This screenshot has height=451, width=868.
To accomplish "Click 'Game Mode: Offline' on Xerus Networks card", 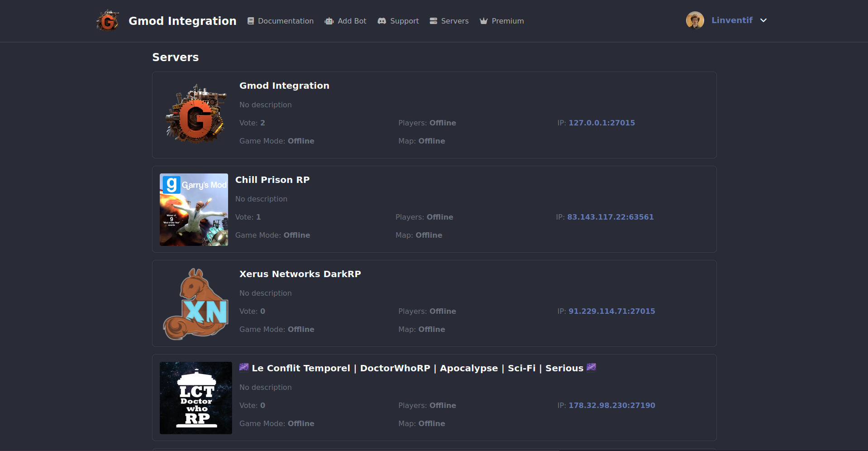I will click(x=277, y=329).
